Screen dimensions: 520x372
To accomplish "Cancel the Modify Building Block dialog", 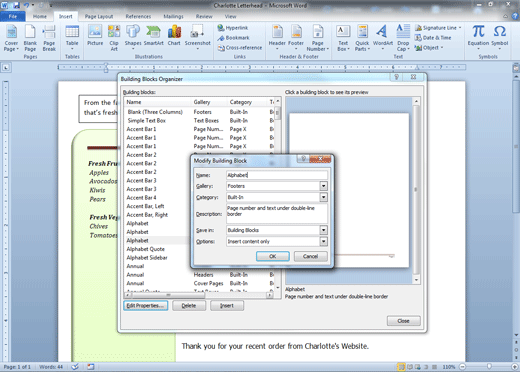I will [x=310, y=256].
